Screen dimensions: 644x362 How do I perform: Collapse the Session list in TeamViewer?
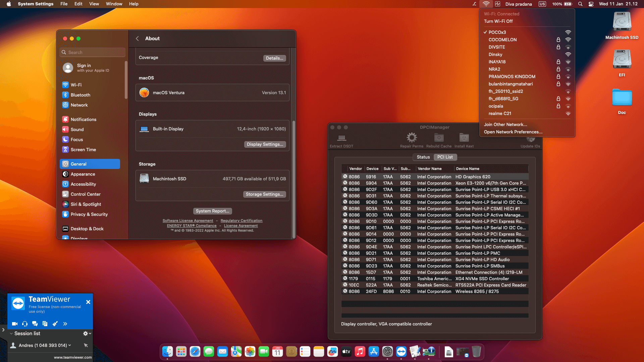[11, 334]
